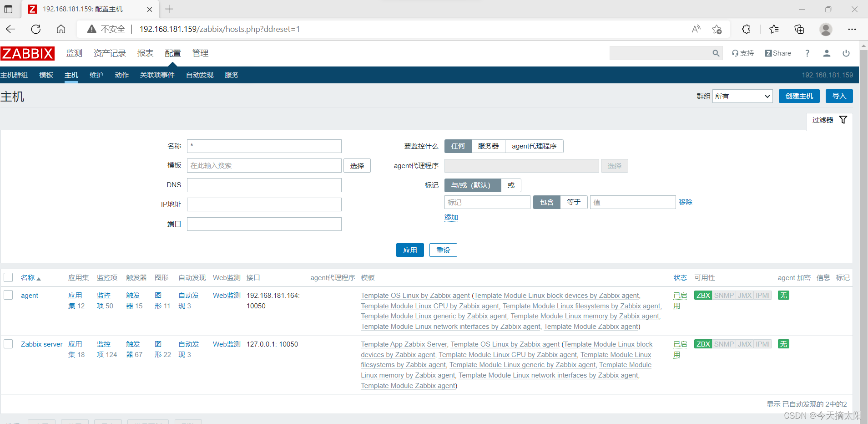The height and width of the screenshot is (424, 868).
Task: Open the help question mark
Action: click(807, 53)
